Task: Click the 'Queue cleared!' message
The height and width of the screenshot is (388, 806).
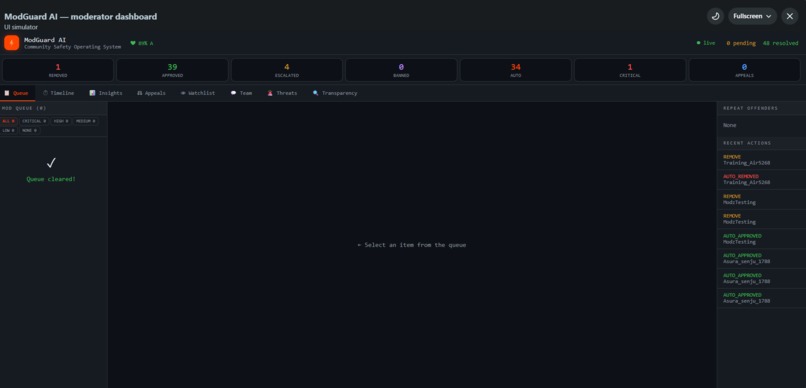Action: pos(51,179)
